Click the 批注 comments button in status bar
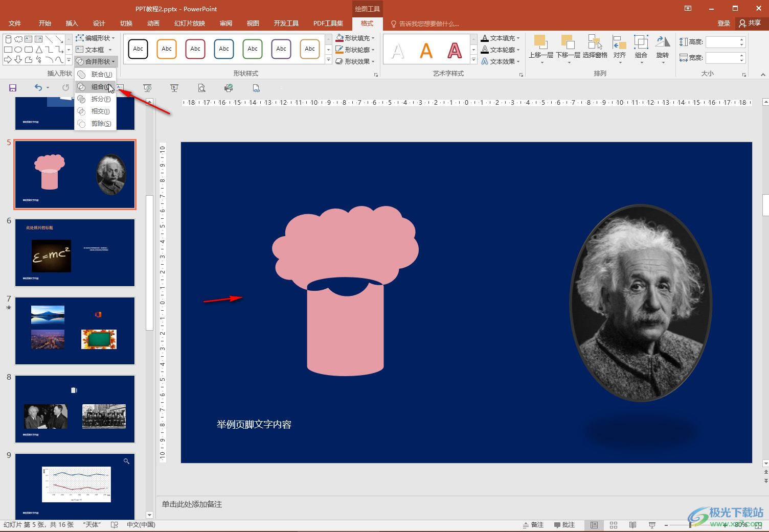This screenshot has width=769, height=532. tap(564, 525)
